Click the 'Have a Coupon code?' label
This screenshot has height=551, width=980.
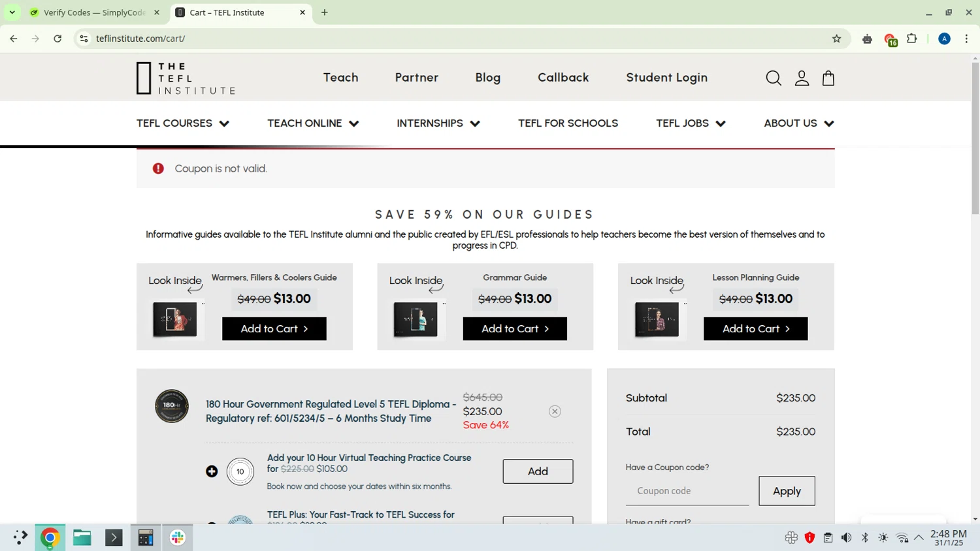point(667,467)
